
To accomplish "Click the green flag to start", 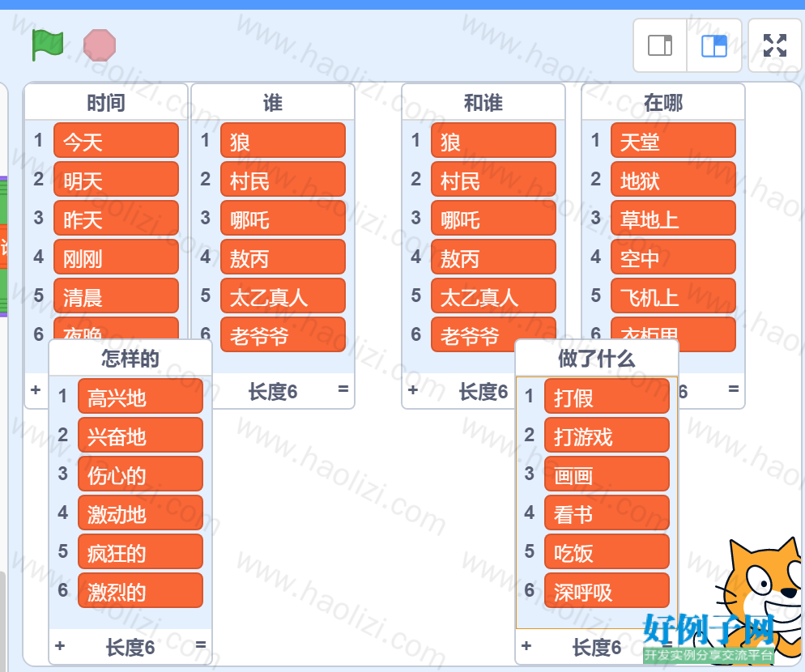I will [x=47, y=45].
